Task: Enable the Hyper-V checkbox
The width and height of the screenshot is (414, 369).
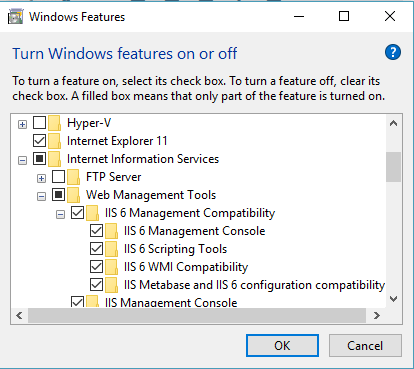Action: coord(39,123)
